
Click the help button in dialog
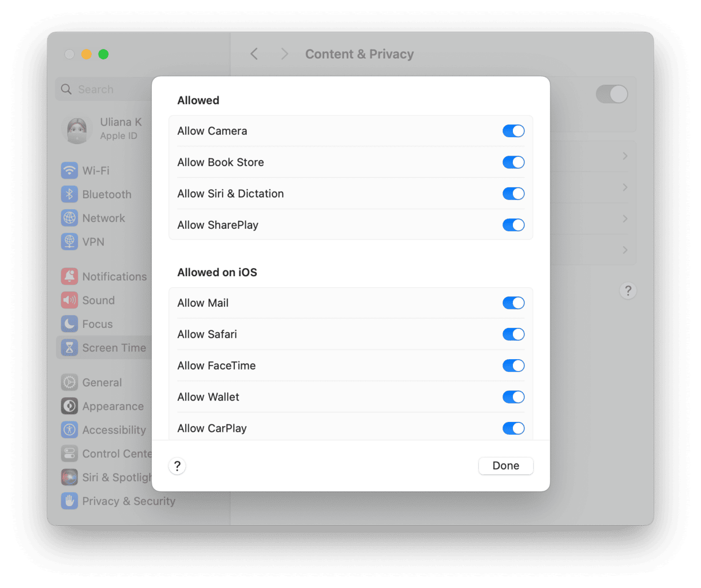[177, 466]
